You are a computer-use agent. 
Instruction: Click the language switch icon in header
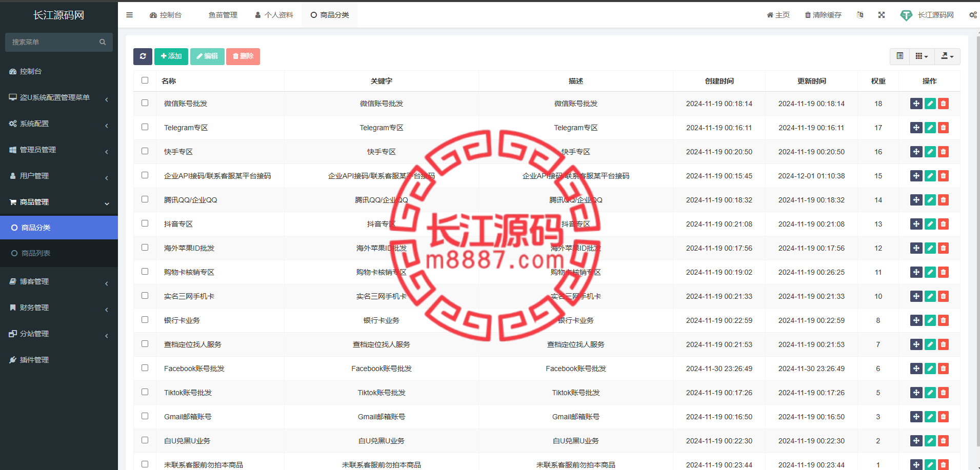[x=860, y=15]
